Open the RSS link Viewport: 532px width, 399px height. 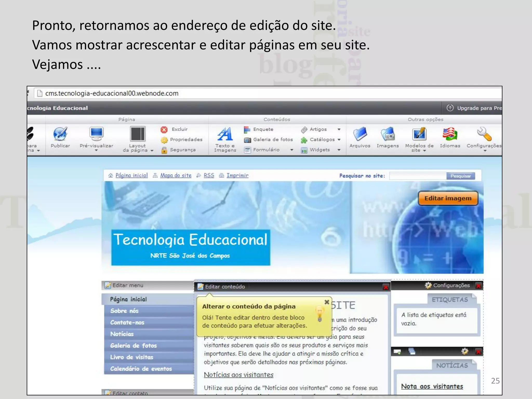tap(209, 175)
